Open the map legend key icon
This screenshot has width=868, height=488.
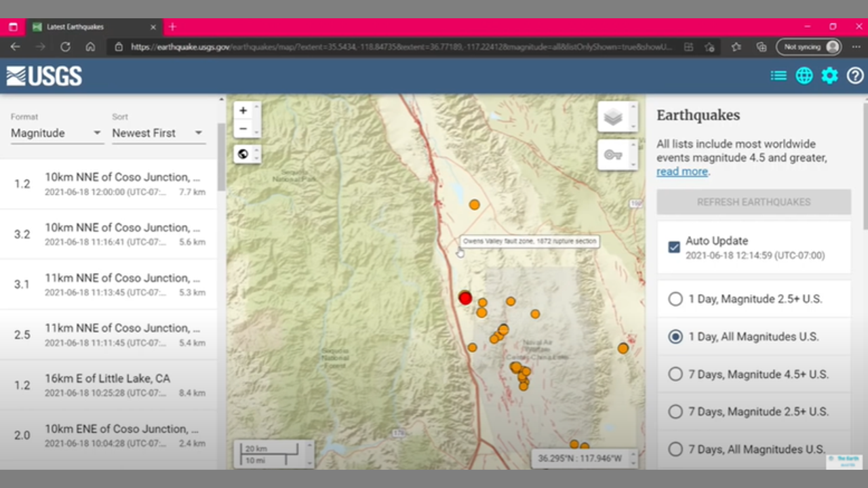[613, 155]
